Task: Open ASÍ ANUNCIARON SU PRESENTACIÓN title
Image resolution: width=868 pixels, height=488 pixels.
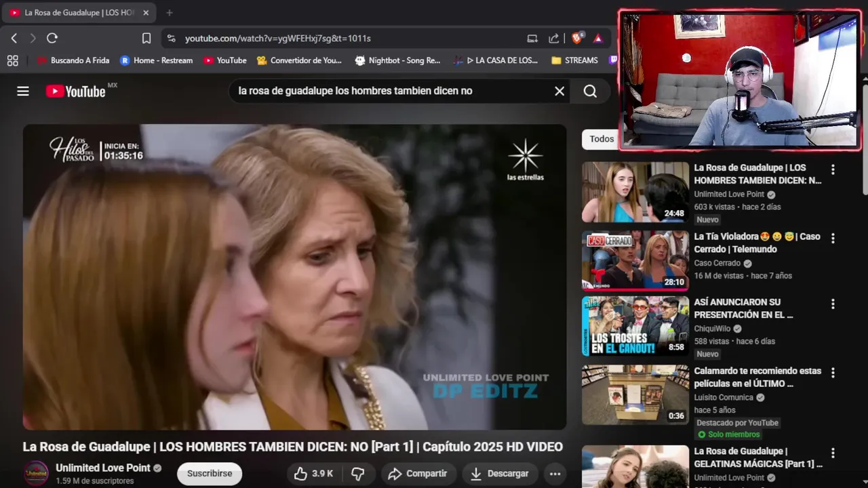Action: [x=744, y=308]
